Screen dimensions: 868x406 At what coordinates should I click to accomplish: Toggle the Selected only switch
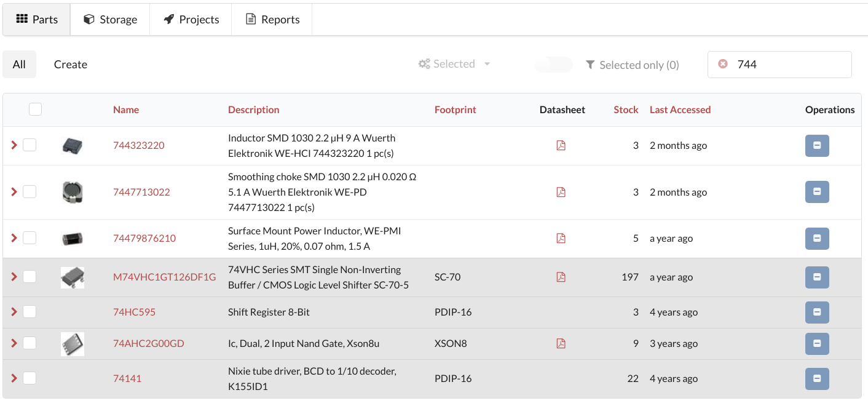(553, 65)
